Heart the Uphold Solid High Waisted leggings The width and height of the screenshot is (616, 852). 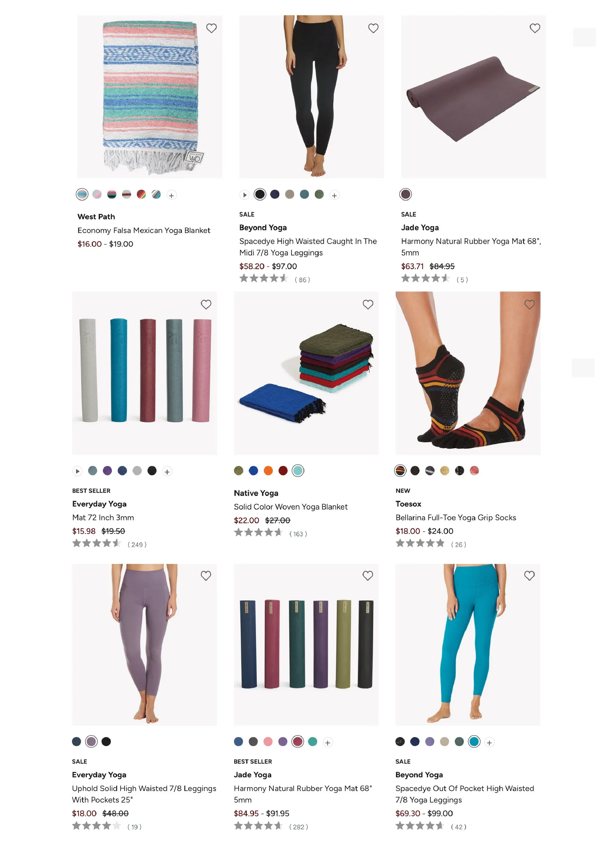pos(206,576)
